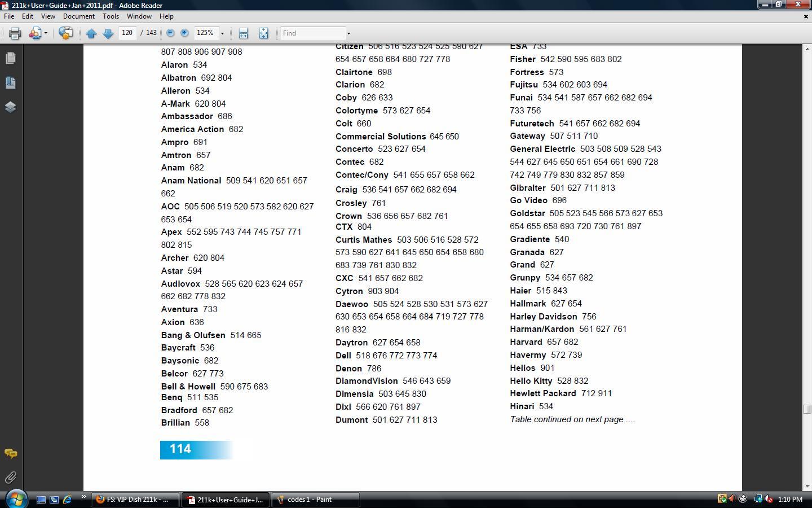
Task: Click the 'Audiovox' brand entry
Action: click(180, 284)
